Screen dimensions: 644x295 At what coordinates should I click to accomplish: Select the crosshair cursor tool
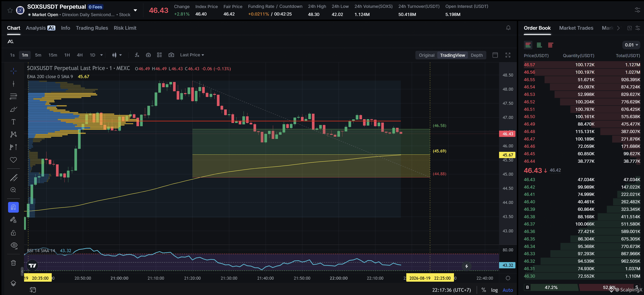click(14, 71)
